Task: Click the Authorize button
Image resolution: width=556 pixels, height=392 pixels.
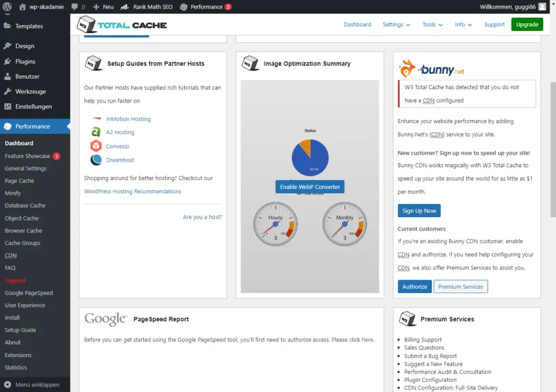Action: tap(414, 286)
